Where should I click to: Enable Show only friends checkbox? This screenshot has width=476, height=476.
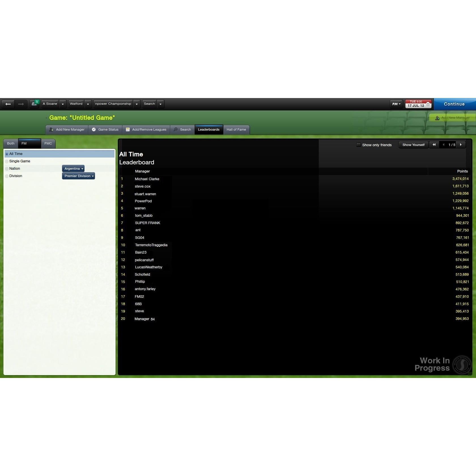pos(359,145)
